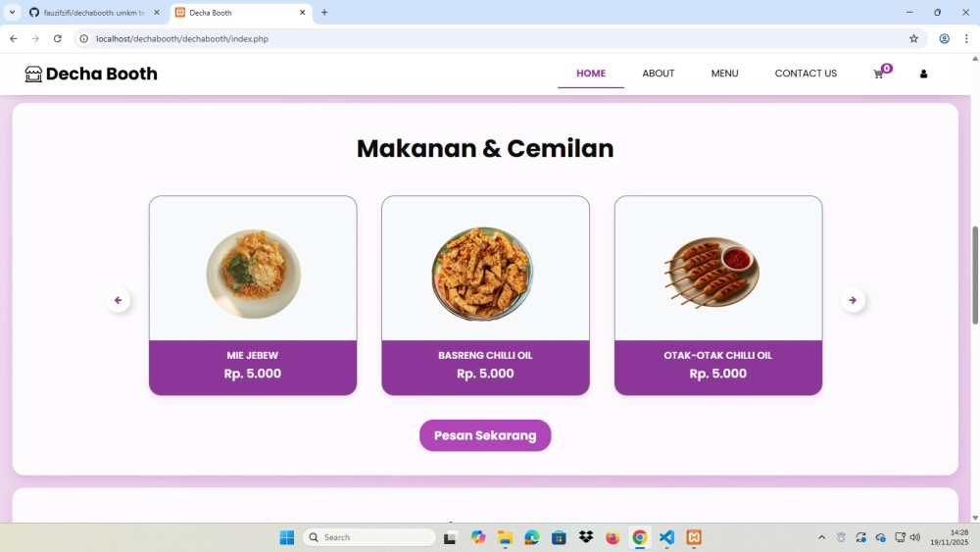Click the Pesan Sekarang button
The height and width of the screenshot is (552, 980).
(485, 435)
